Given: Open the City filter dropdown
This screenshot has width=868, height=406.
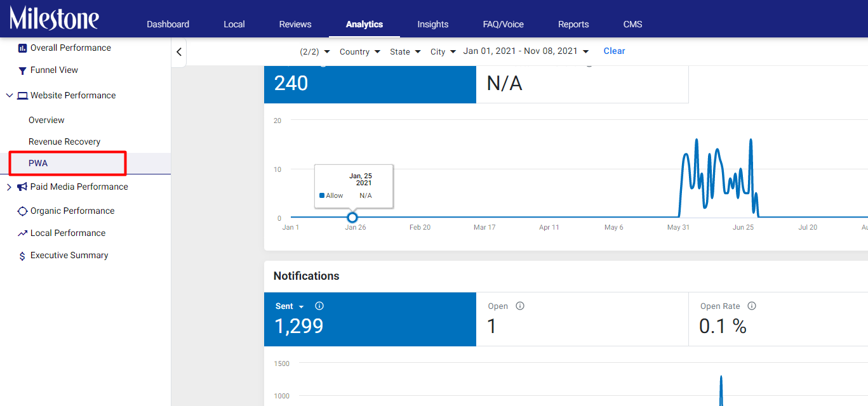Looking at the screenshot, I should pyautogui.click(x=443, y=51).
